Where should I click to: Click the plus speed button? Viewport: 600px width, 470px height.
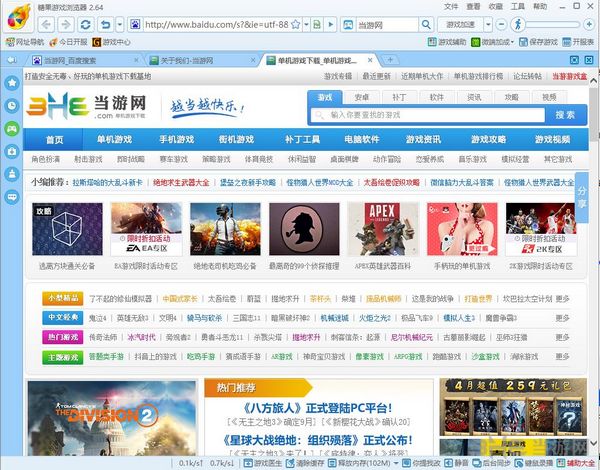[x=589, y=25]
